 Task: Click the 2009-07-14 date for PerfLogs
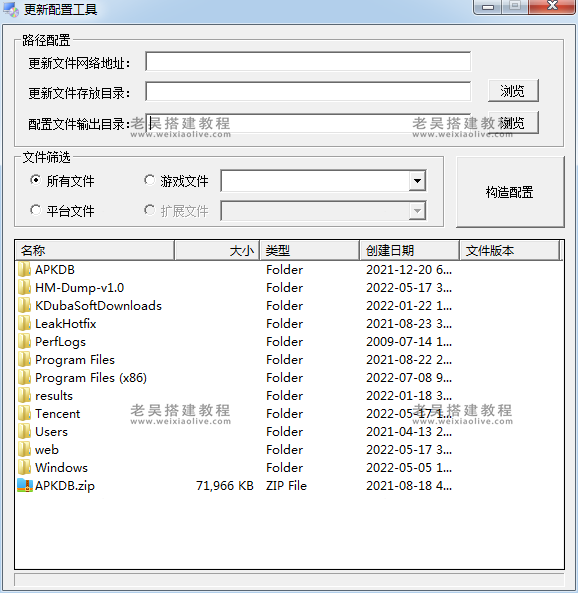pos(409,342)
